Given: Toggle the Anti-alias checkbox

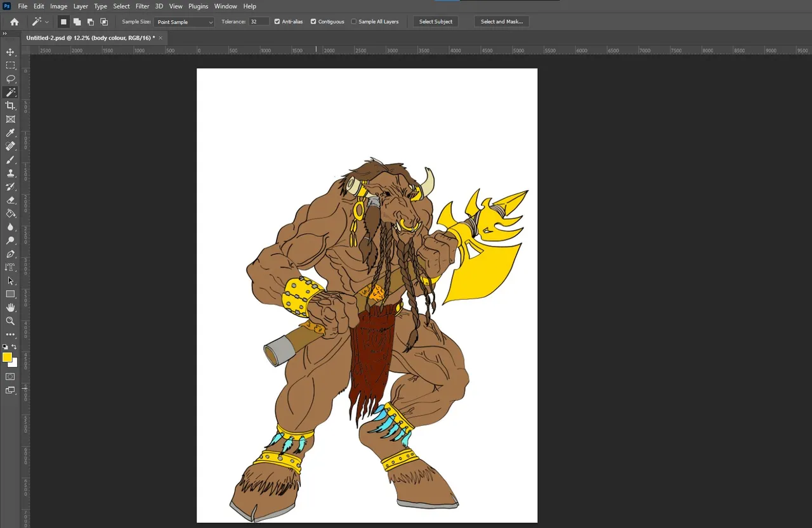Looking at the screenshot, I should point(277,22).
